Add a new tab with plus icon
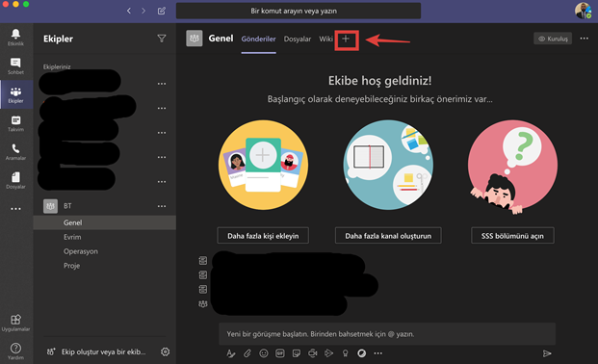598x364 pixels. pos(346,39)
